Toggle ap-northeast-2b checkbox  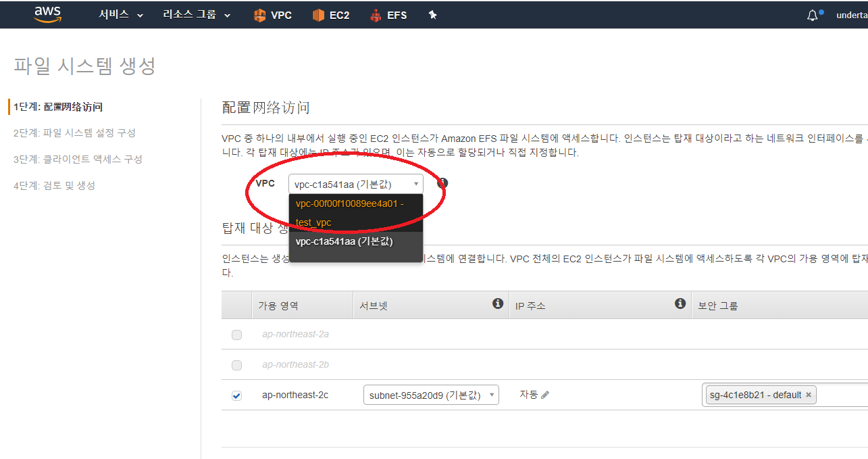(236, 365)
